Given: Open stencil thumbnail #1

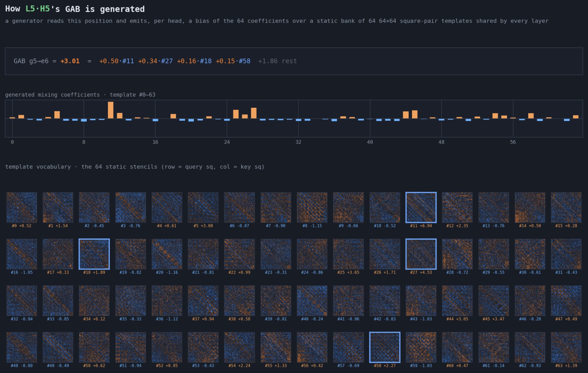Looking at the screenshot, I should click(x=58, y=208).
